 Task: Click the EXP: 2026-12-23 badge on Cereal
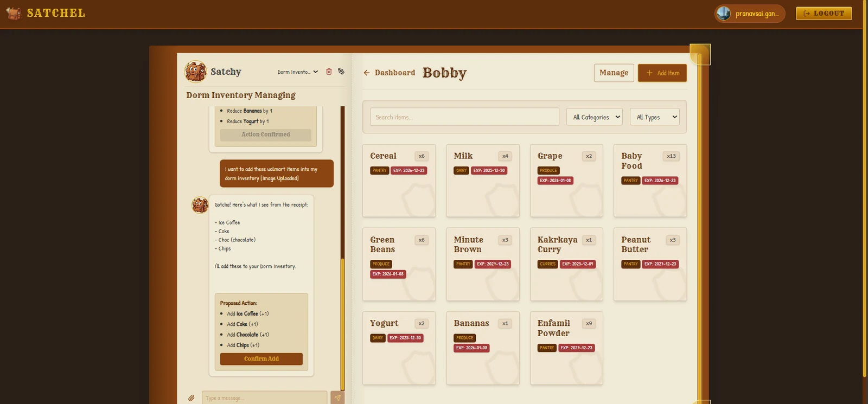pyautogui.click(x=409, y=170)
